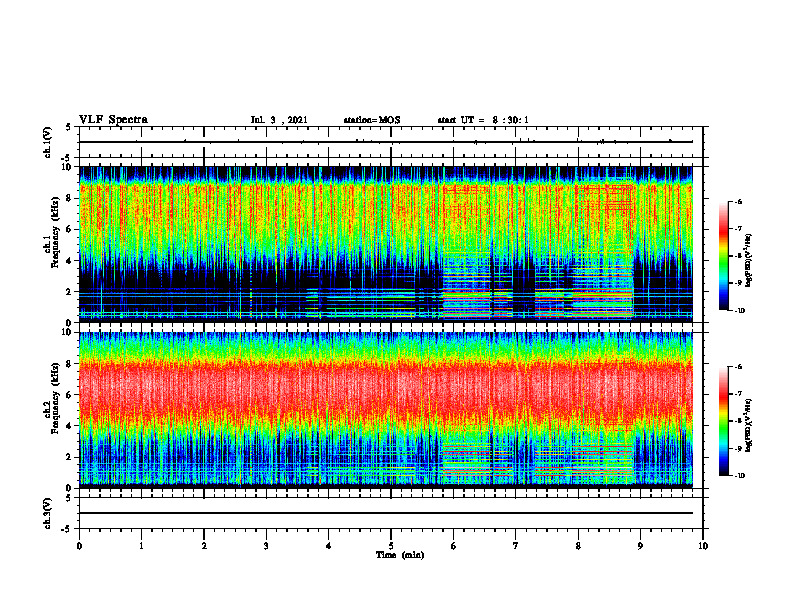Click the ch.2 spectrogram panel

pyautogui.click(x=385, y=410)
